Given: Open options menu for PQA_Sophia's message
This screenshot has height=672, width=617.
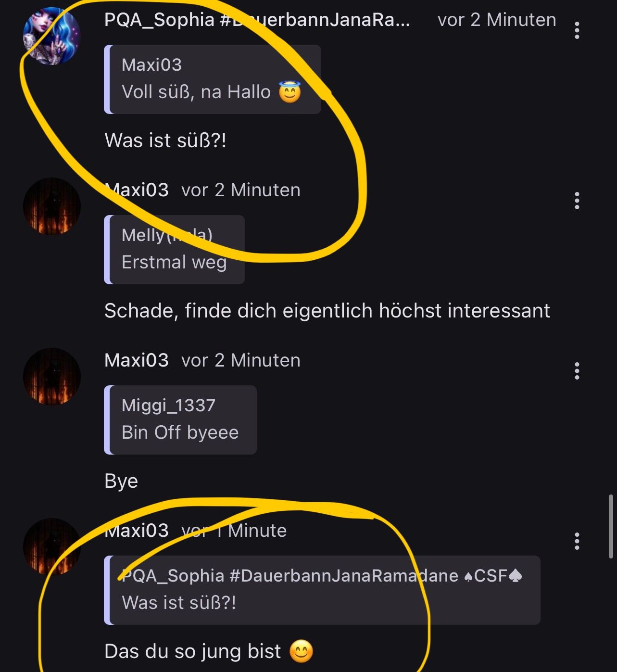Looking at the screenshot, I should (577, 30).
